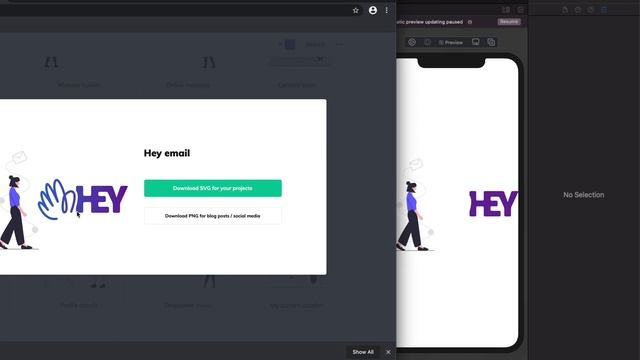Click the duplicate preview icon

coord(491,42)
